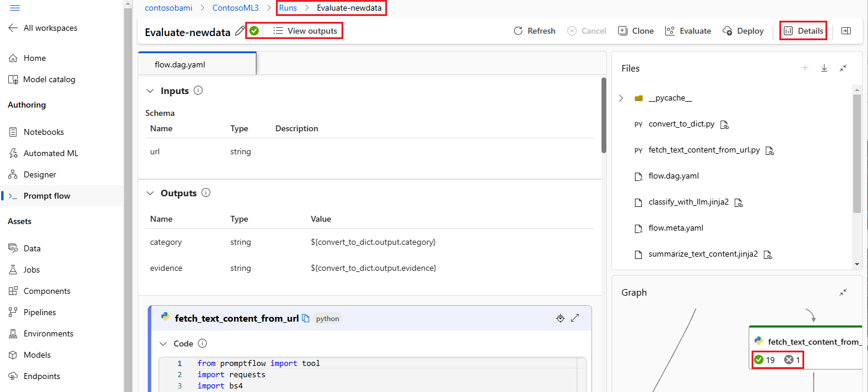Clone this run
The width and height of the screenshot is (868, 392).
[x=636, y=31]
